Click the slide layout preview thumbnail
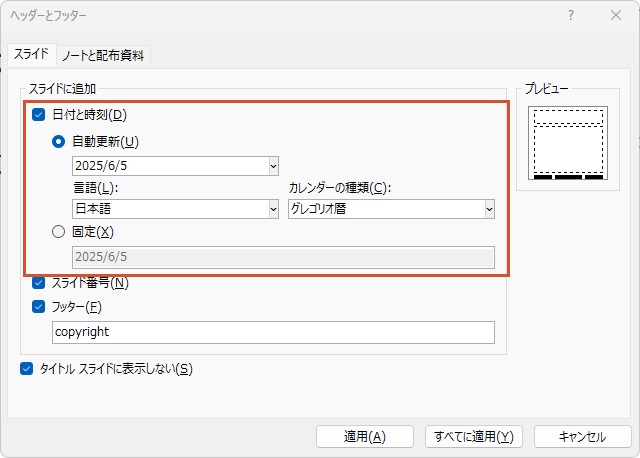 pos(568,143)
